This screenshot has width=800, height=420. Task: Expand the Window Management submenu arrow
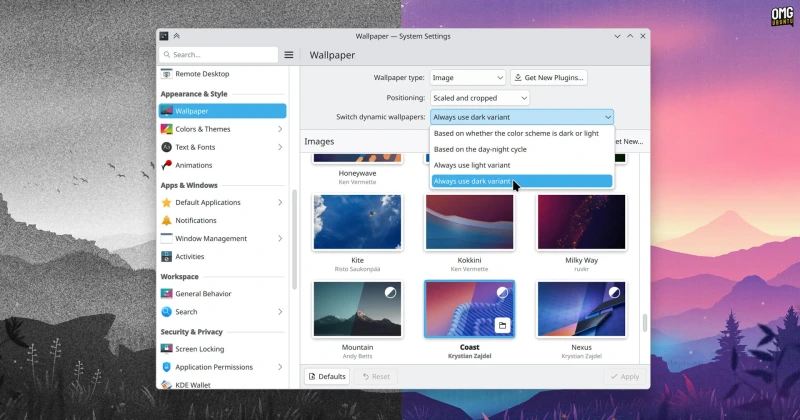click(280, 238)
